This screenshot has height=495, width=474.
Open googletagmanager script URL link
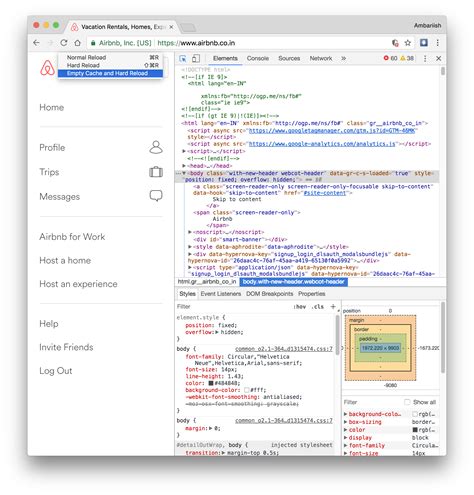[332, 130]
